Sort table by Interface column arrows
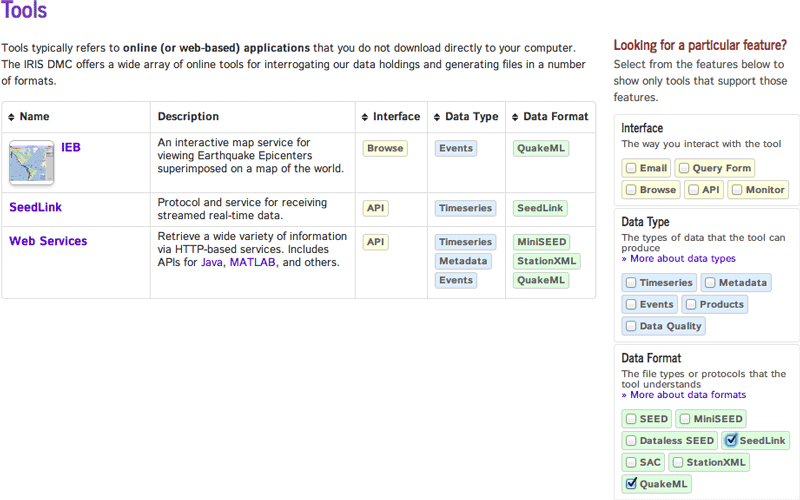800x500 pixels. click(x=364, y=117)
